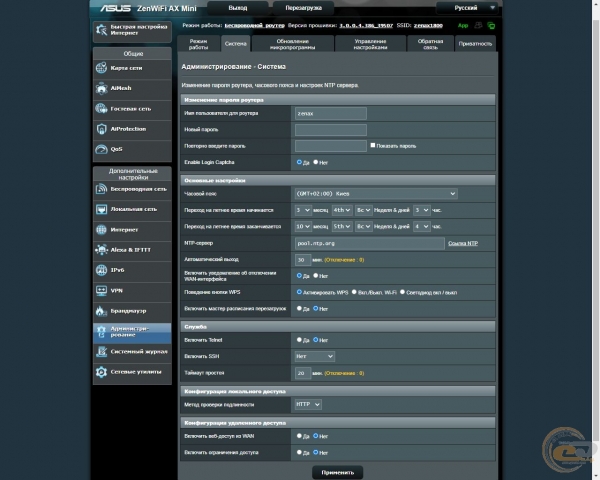
Task: Open the Enable SSH dropdown (Нет)
Action: point(315,356)
